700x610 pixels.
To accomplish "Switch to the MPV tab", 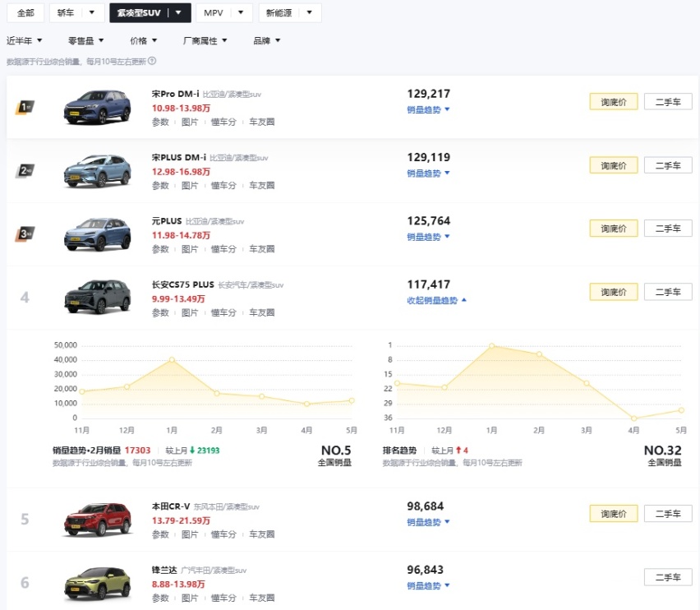I will pyautogui.click(x=213, y=13).
